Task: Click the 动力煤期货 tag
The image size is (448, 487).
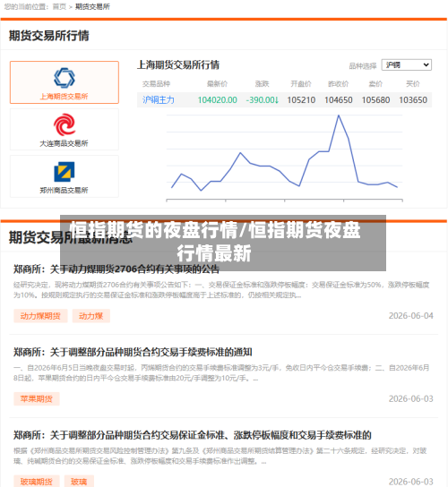Action: coord(40,316)
